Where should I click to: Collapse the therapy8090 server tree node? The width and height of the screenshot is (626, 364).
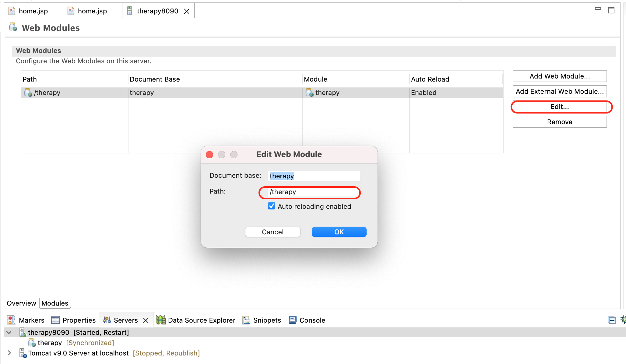[9, 332]
